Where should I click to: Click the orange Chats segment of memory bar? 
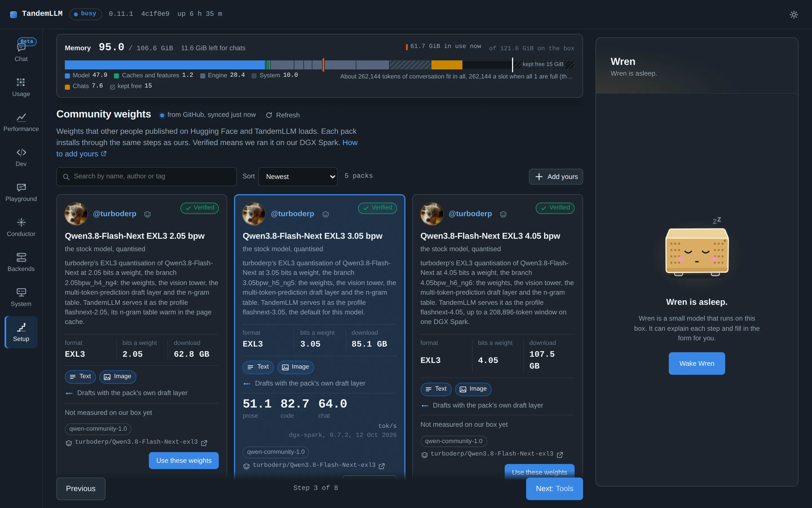447,65
